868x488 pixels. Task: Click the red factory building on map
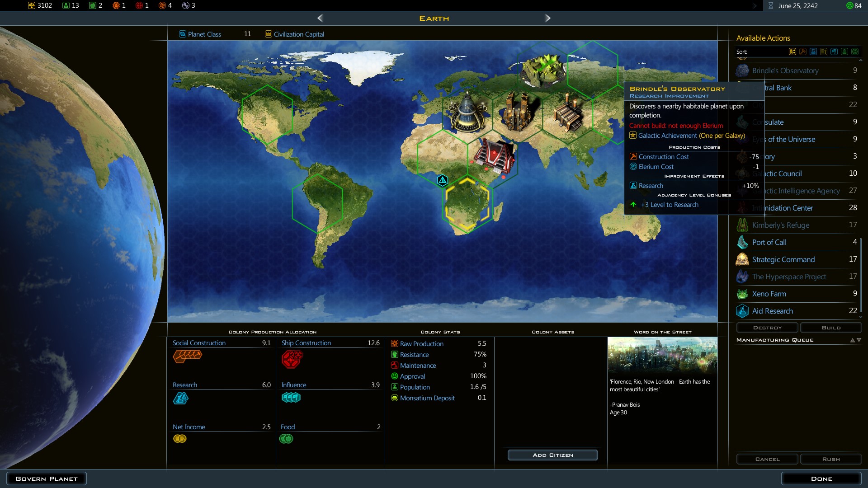494,155
